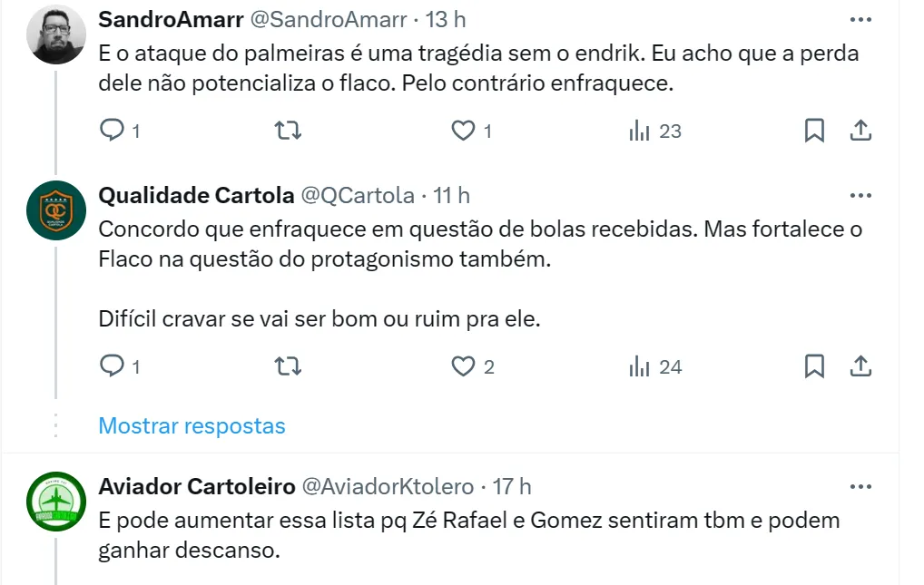Bookmark Qualidade Cartola's tweet
Screen dimensions: 924x585
(x=814, y=367)
